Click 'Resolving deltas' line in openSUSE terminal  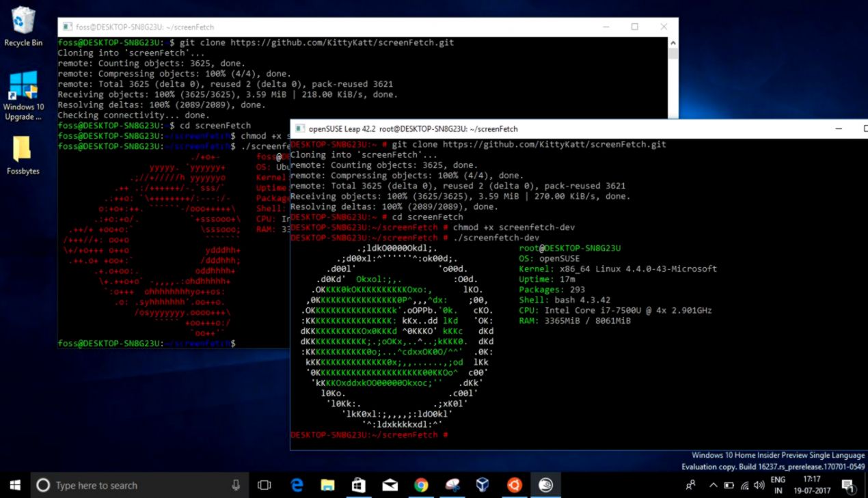pyautogui.click(x=394, y=206)
